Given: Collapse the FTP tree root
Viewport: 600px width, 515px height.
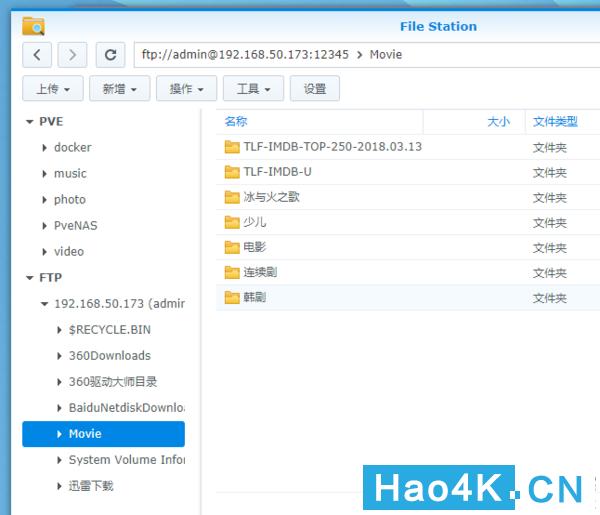Looking at the screenshot, I should click(29, 278).
